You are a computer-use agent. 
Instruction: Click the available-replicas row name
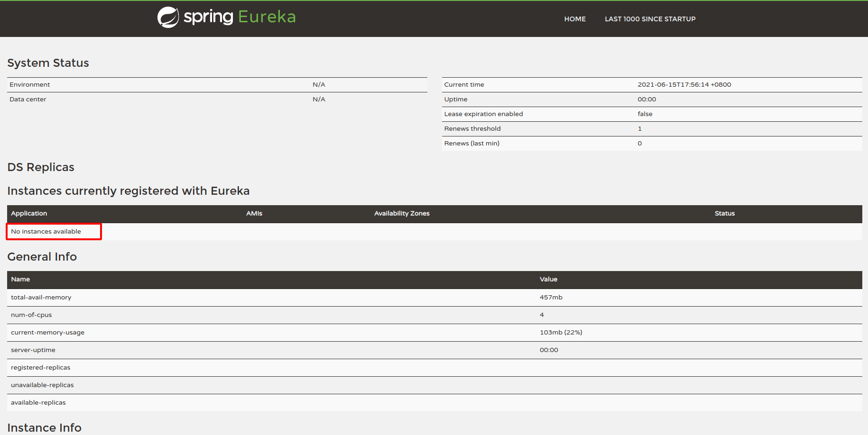pos(38,403)
